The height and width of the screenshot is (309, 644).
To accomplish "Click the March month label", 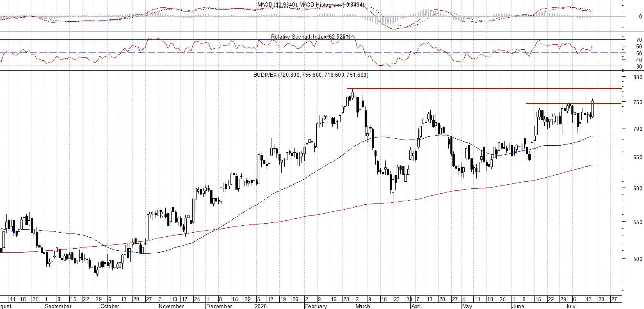I will click(x=363, y=306).
